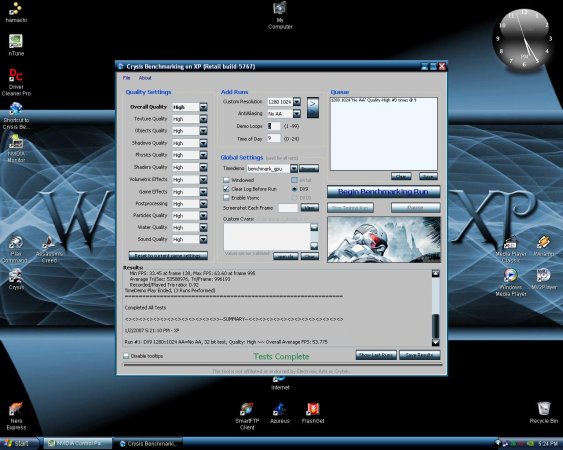Screen dimensions: 563x450
Task: Click the Crysis nanosuit artwork image
Action: coord(384,239)
